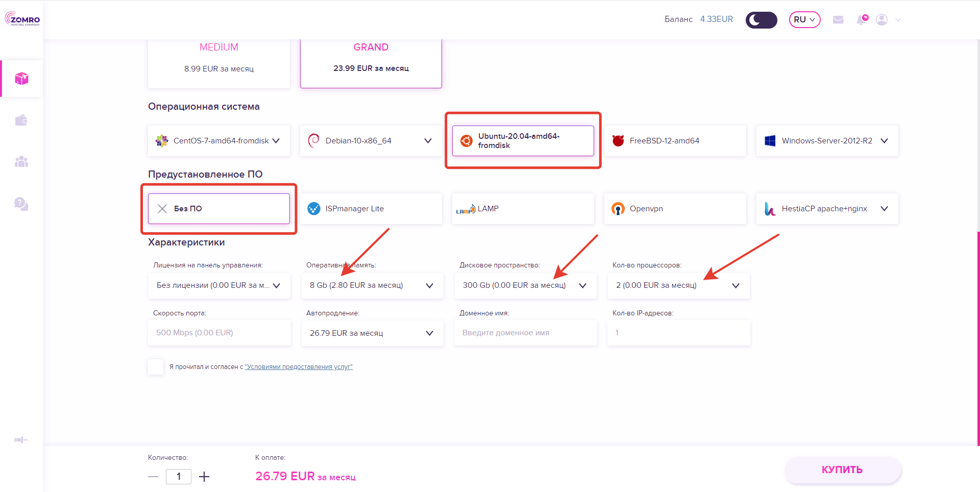Click the X icon on Без ПО
The height and width of the screenshot is (492, 980).
tap(162, 209)
